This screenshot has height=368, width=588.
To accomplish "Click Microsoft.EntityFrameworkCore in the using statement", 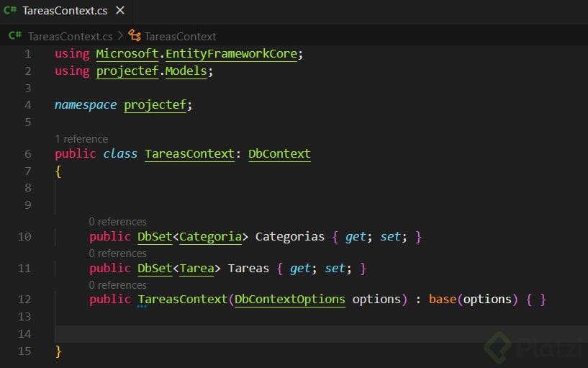I will click(x=196, y=54).
